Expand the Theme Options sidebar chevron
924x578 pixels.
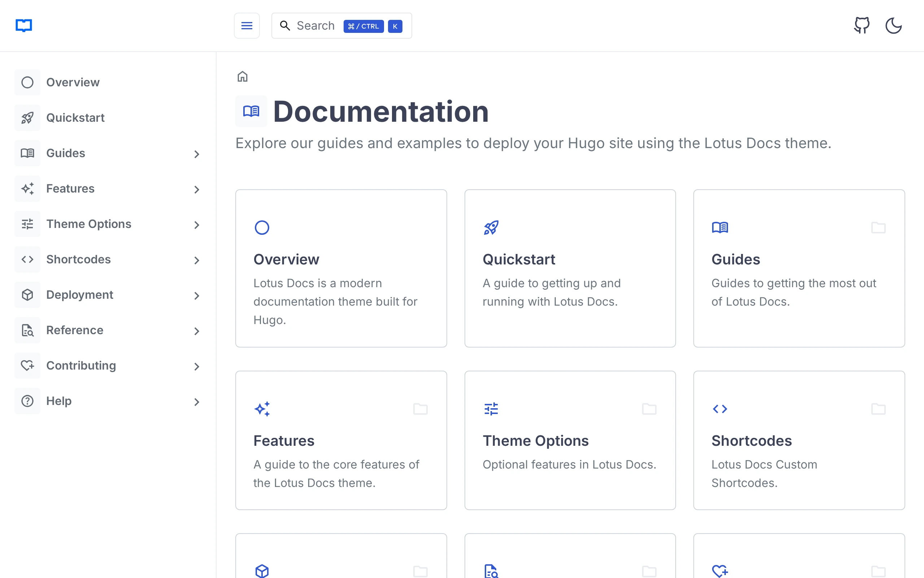(197, 225)
